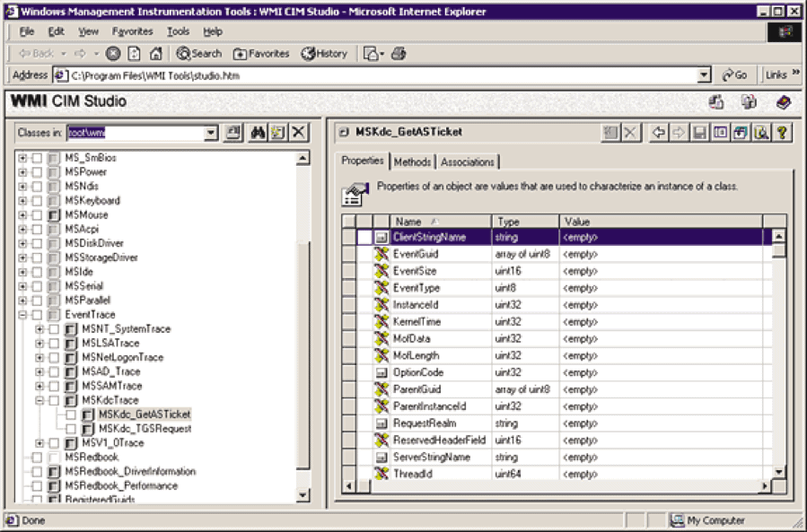The width and height of the screenshot is (807, 532).
Task: Tick the MSKeyboard class checkbox
Action: pyautogui.click(x=37, y=201)
